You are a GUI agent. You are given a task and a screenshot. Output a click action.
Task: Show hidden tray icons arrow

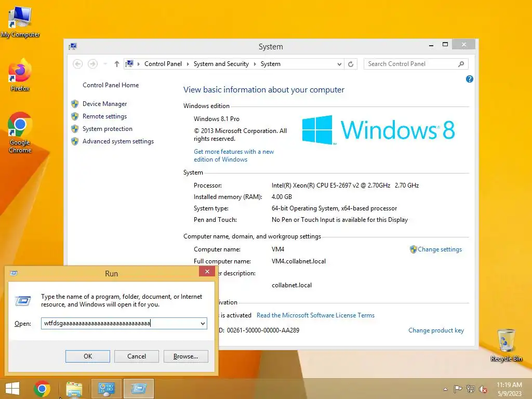pos(445,389)
